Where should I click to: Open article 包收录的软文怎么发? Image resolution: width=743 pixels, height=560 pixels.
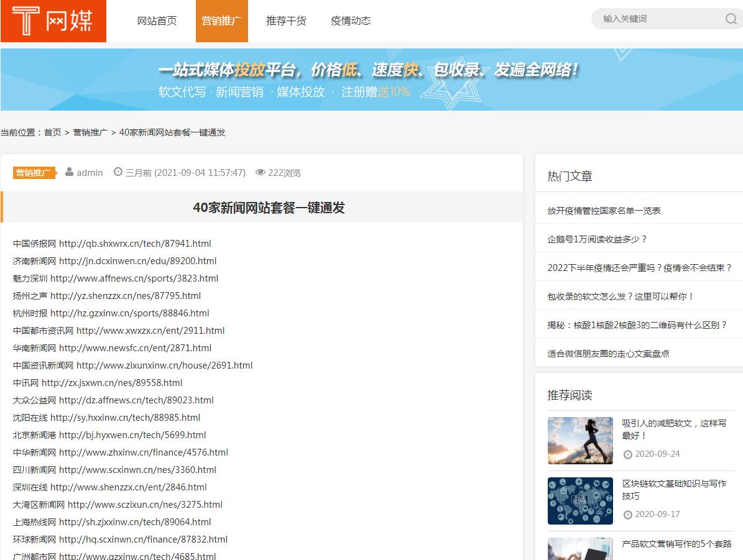621,296
